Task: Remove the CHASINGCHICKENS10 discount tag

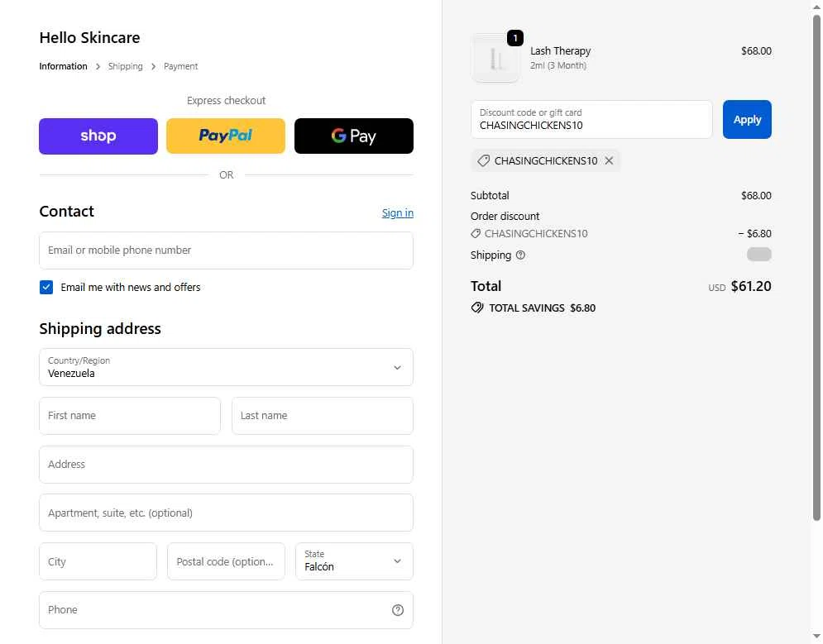Action: point(609,160)
